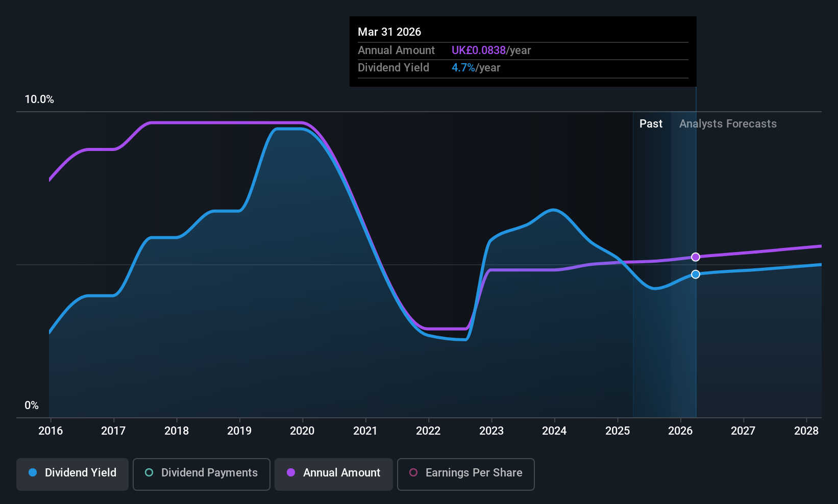Click the 2017 x-axis label
The image size is (838, 504).
click(113, 431)
